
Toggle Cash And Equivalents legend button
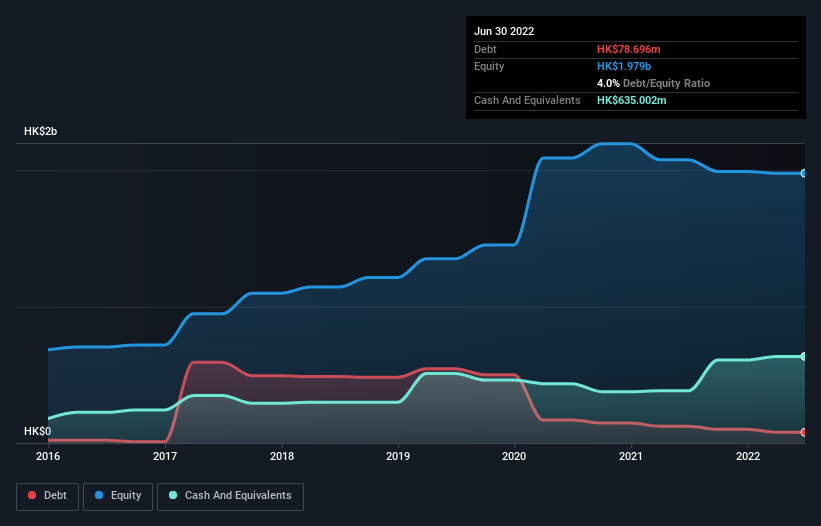pos(230,496)
